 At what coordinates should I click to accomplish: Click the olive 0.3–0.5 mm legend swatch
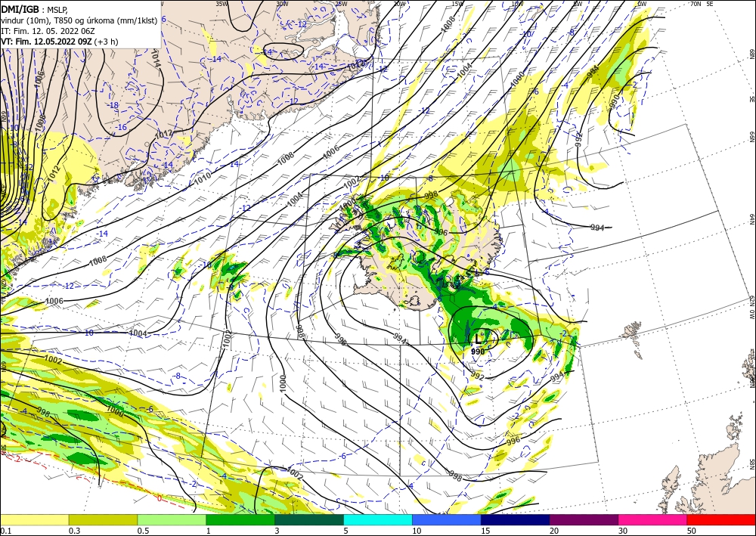(x=103, y=519)
